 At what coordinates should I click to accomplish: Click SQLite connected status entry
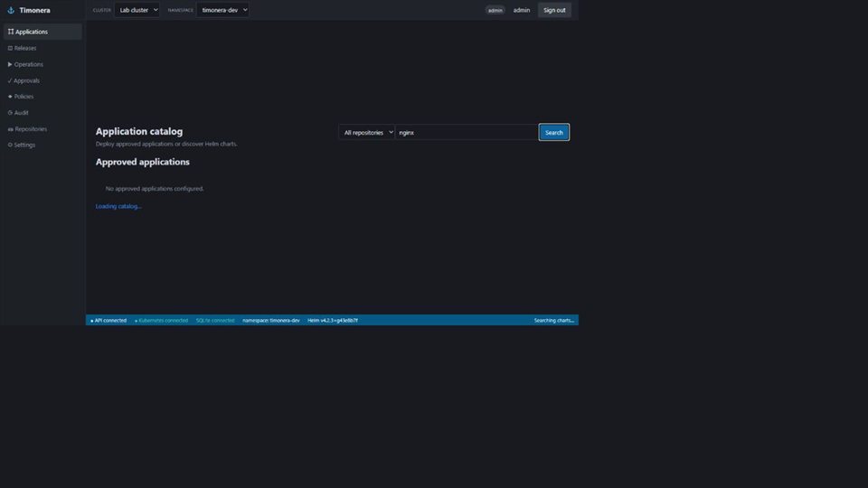(215, 320)
